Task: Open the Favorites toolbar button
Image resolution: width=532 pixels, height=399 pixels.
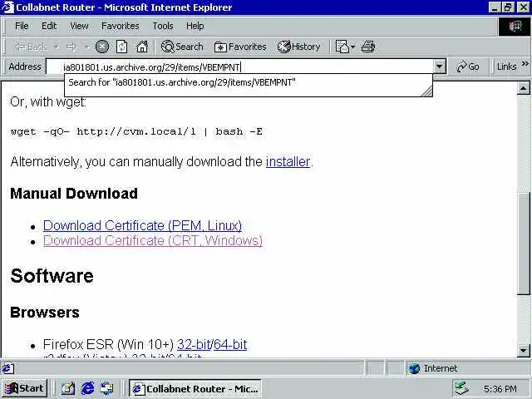Action: point(240,47)
